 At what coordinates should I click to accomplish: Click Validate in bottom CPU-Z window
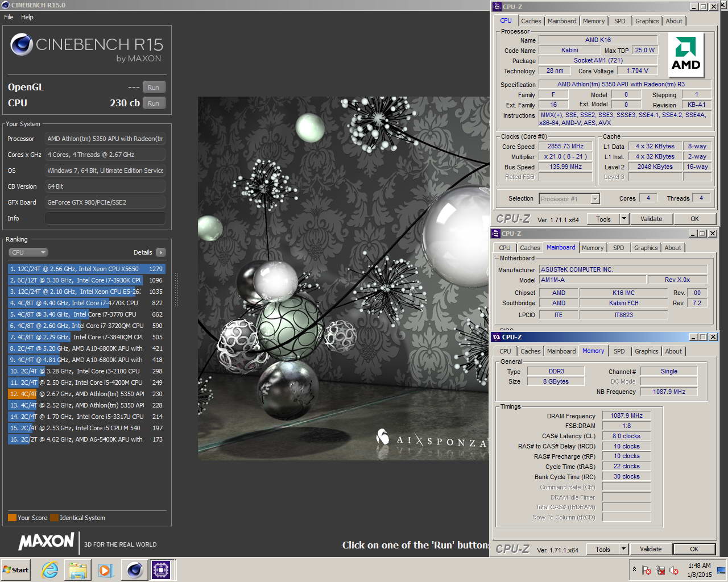point(651,549)
